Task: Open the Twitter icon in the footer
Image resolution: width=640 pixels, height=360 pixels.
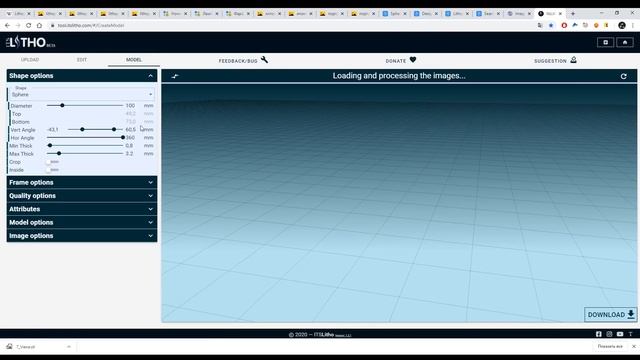Action: coord(630,334)
